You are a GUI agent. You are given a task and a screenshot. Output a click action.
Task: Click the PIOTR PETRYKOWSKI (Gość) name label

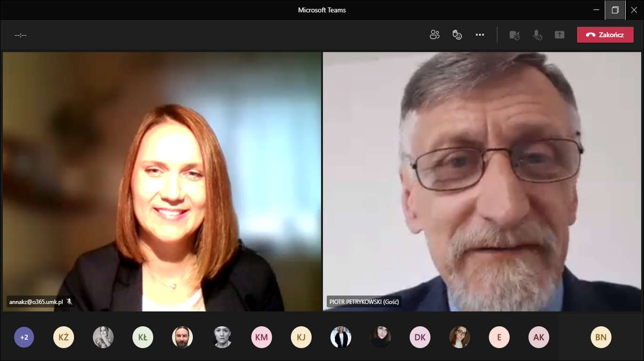pos(364,302)
